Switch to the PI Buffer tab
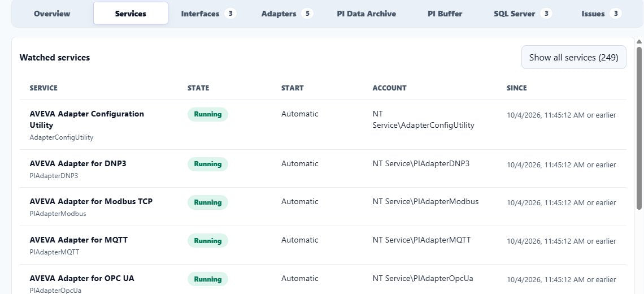 445,14
